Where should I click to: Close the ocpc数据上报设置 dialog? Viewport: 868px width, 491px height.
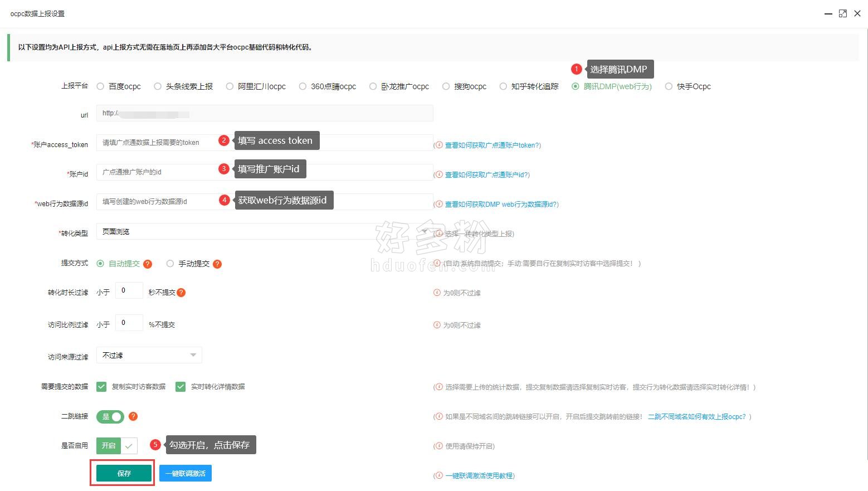tap(857, 13)
